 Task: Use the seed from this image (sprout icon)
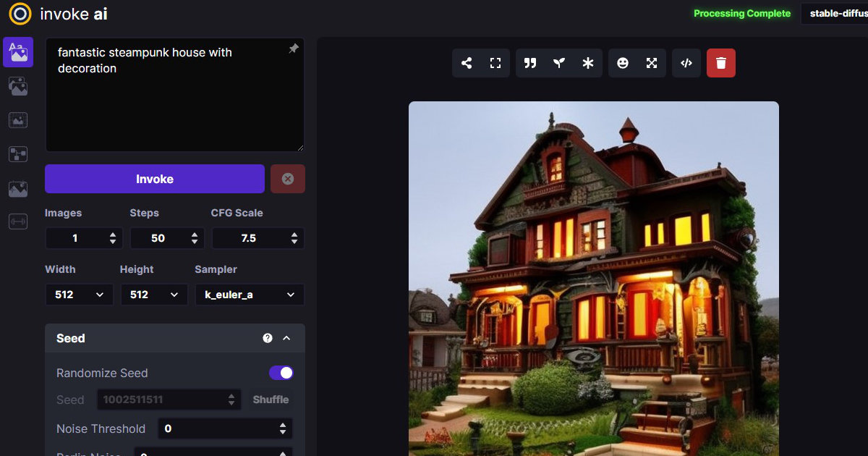point(559,63)
